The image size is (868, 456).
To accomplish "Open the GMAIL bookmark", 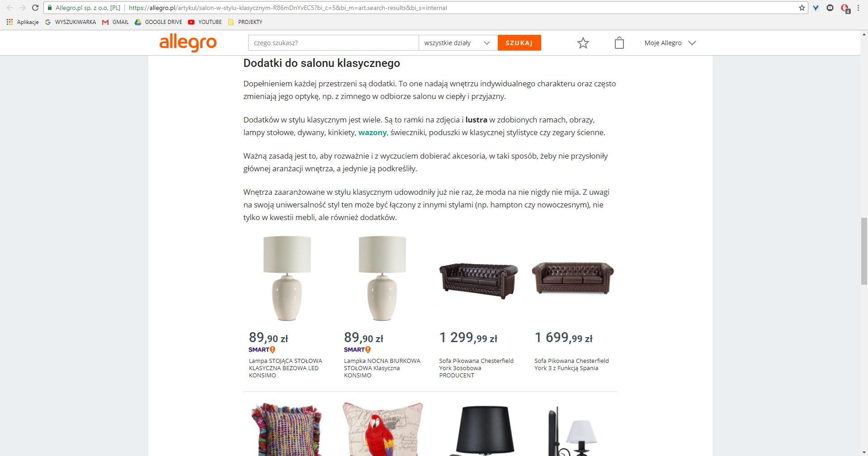I will click(116, 22).
